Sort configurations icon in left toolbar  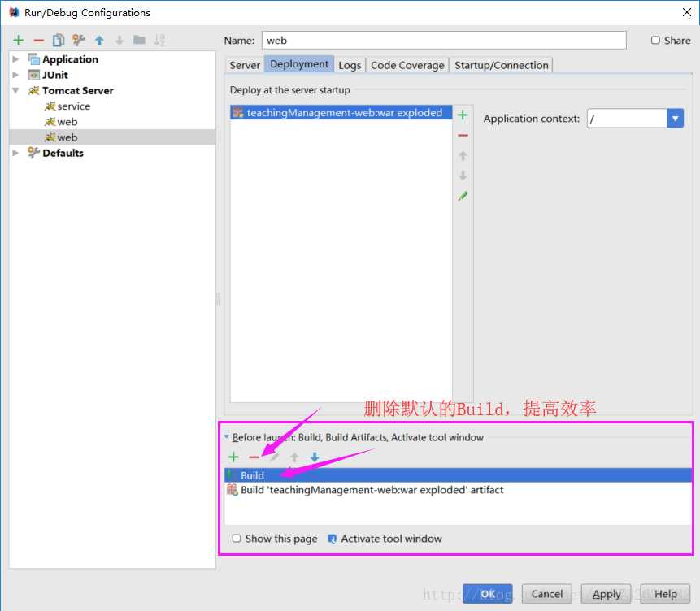pyautogui.click(x=159, y=41)
